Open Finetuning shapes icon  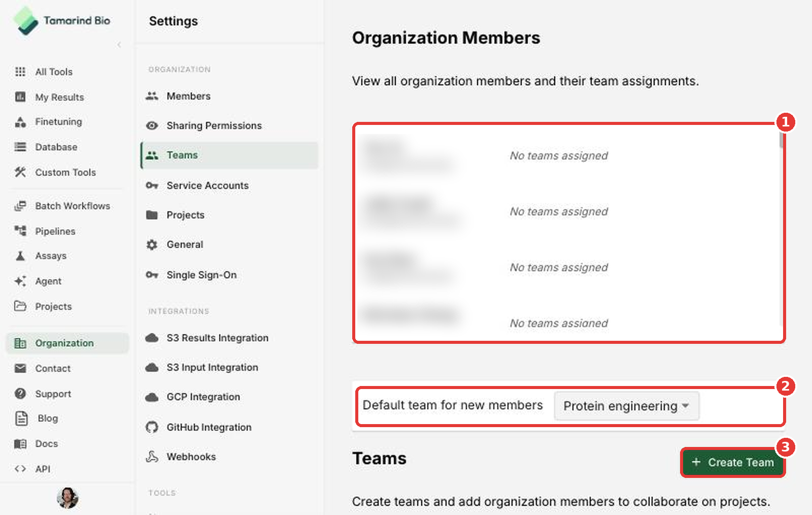20,122
